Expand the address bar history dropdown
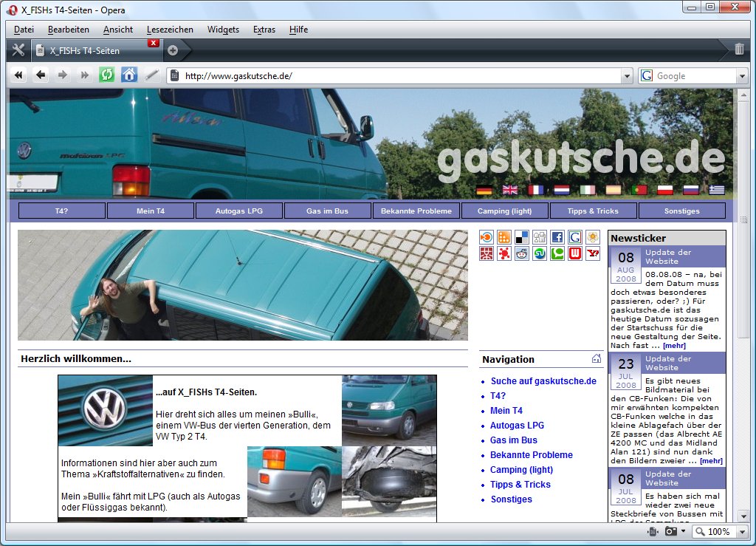The image size is (756, 546). [626, 76]
